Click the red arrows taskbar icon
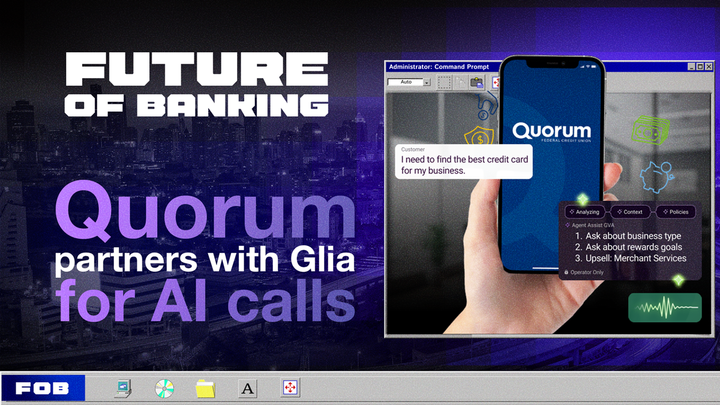The height and width of the screenshot is (405, 720). pos(290,388)
